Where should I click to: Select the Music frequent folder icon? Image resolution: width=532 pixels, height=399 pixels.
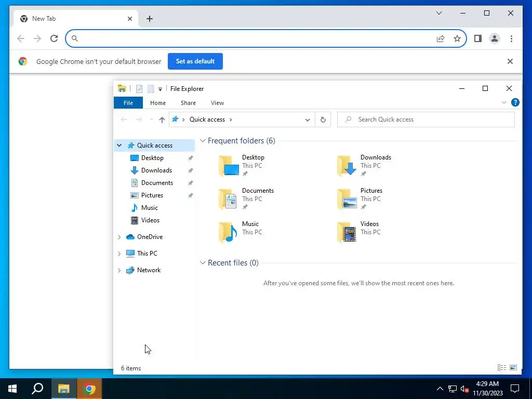[228, 232]
